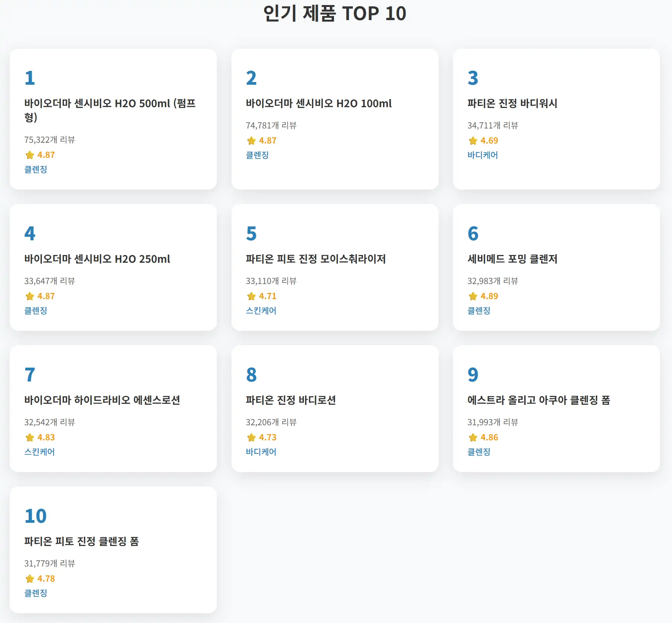This screenshot has width=672, height=623.
Task: Open 에스트라 올리고 아쿠아 클렌징 폼 product
Action: pos(538,400)
